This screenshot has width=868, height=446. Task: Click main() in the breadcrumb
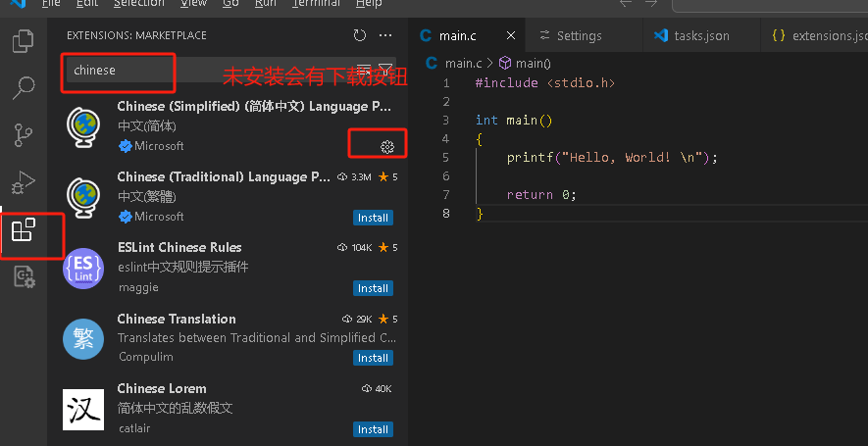tap(534, 63)
